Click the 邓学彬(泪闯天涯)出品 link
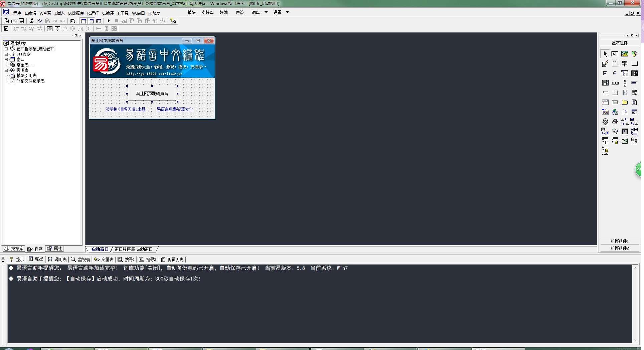This screenshot has height=350, width=644. click(x=125, y=109)
